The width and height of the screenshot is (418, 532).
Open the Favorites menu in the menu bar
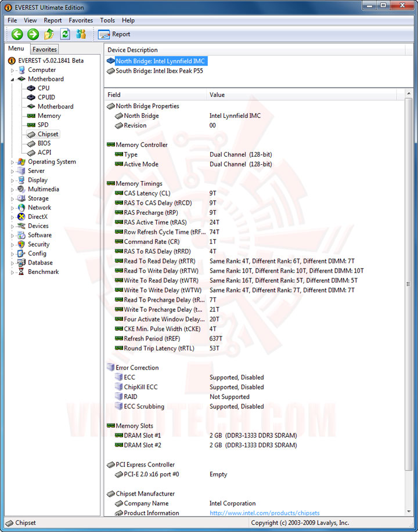[x=81, y=20]
